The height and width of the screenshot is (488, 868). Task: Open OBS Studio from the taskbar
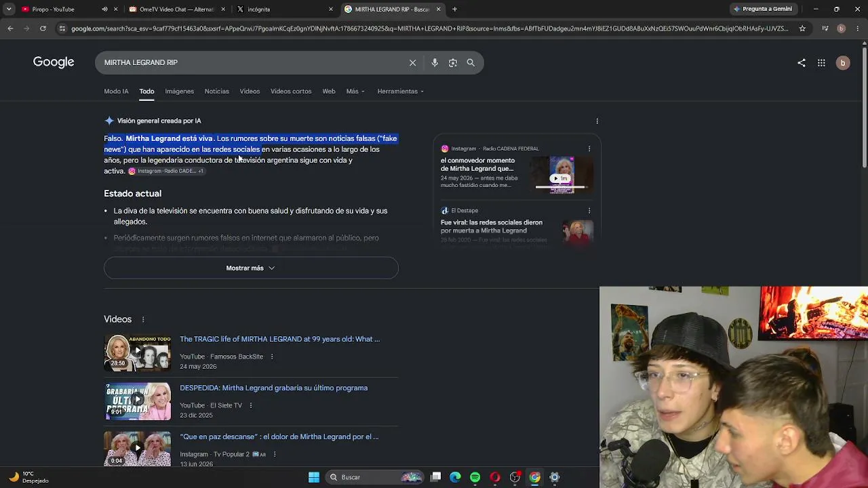515,477
